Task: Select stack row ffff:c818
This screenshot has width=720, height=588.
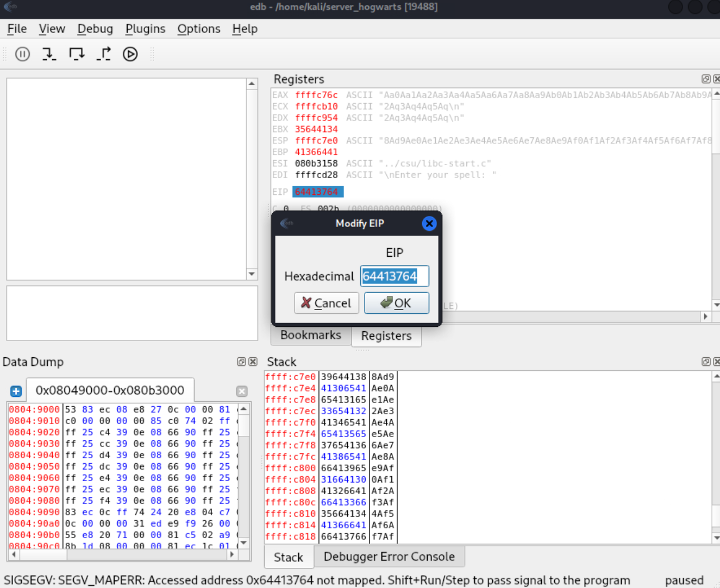Action: pyautogui.click(x=331, y=536)
